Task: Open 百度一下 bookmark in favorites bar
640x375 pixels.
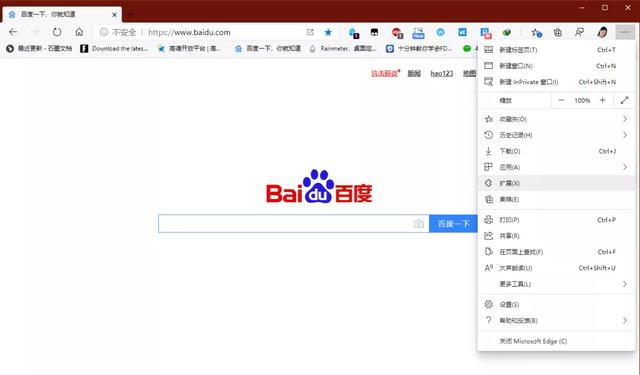Action: 268,49
